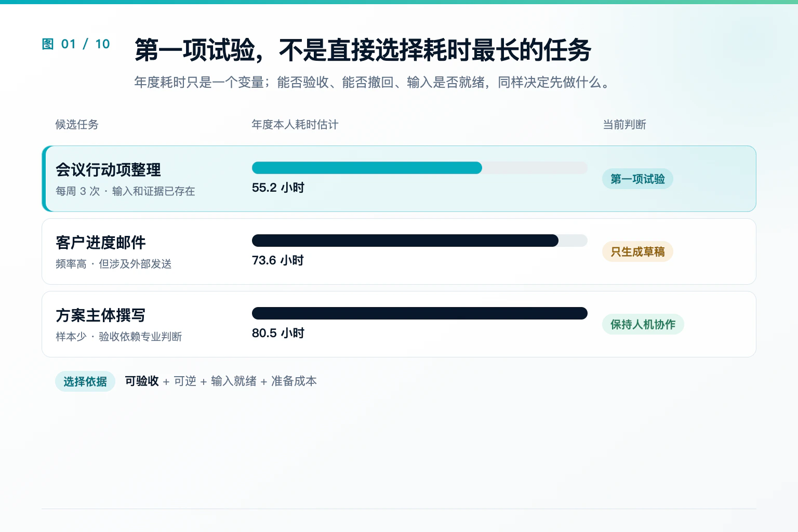The width and height of the screenshot is (798, 532).
Task: Click the 客户进度邮件 progress bar
Action: (x=420, y=241)
